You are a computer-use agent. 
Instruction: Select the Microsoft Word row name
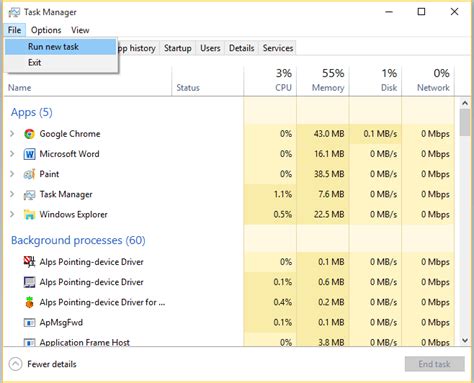pos(69,154)
